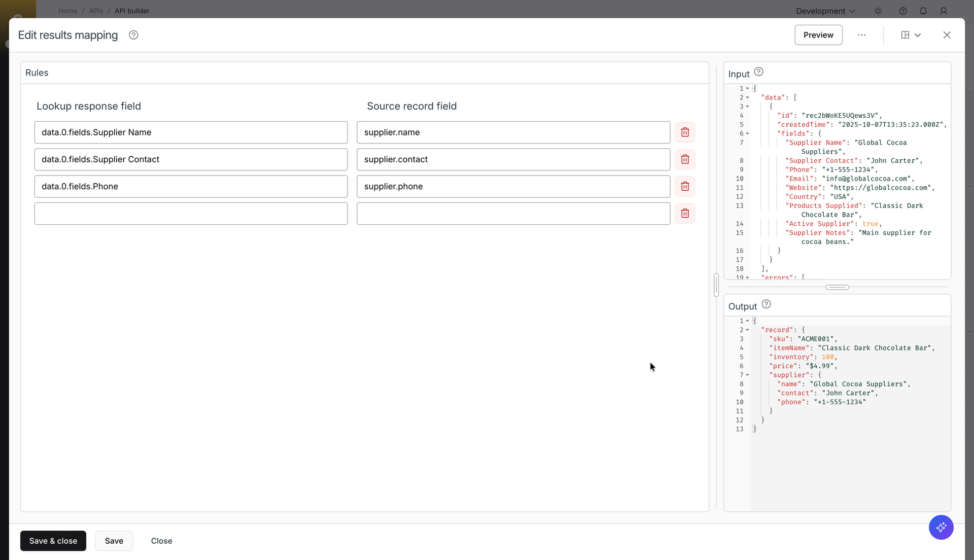974x560 pixels.
Task: Delete the supplier.name mapping rule
Action: tap(685, 132)
